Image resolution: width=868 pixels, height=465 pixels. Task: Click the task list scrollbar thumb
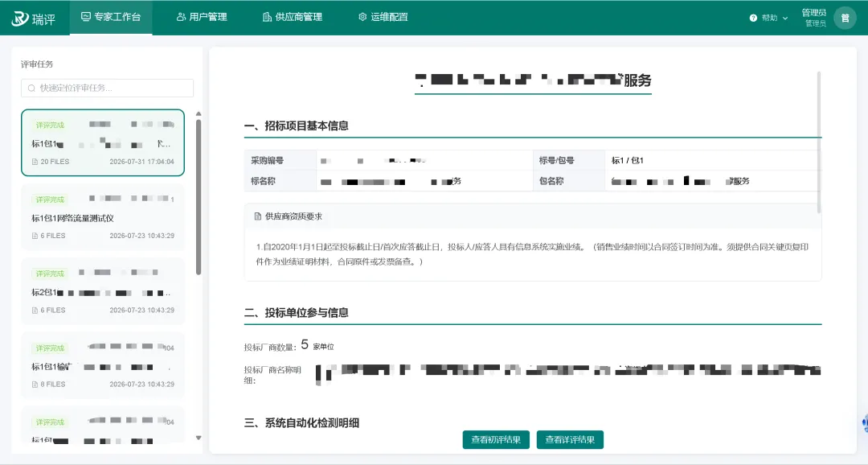click(199, 197)
